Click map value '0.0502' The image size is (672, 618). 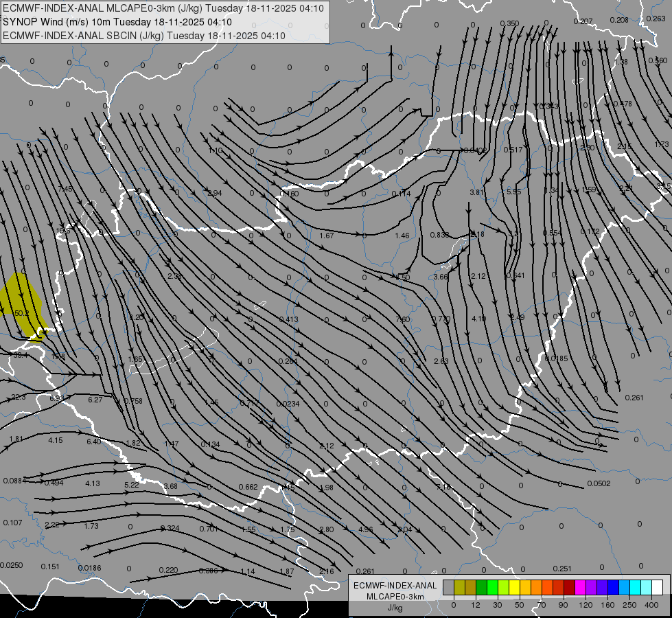599,484
